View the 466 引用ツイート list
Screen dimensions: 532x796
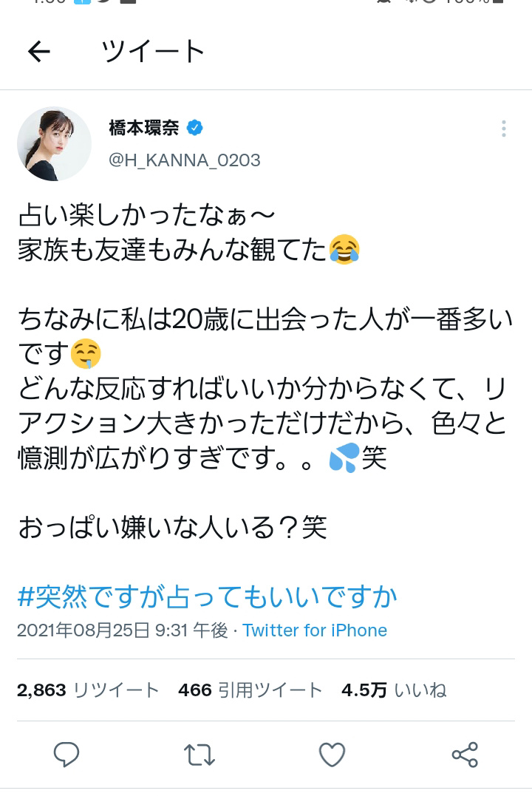250,690
